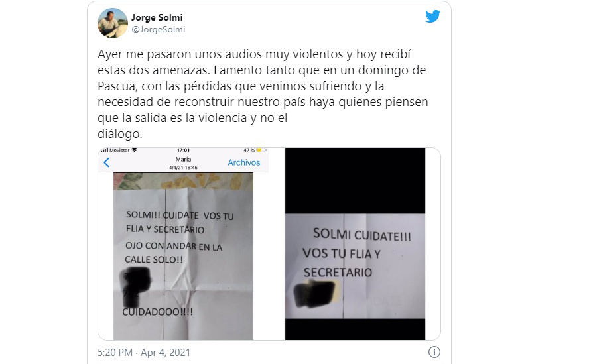This screenshot has height=364, width=589.
Task: Click the Maria contact header
Action: pyautogui.click(x=183, y=159)
